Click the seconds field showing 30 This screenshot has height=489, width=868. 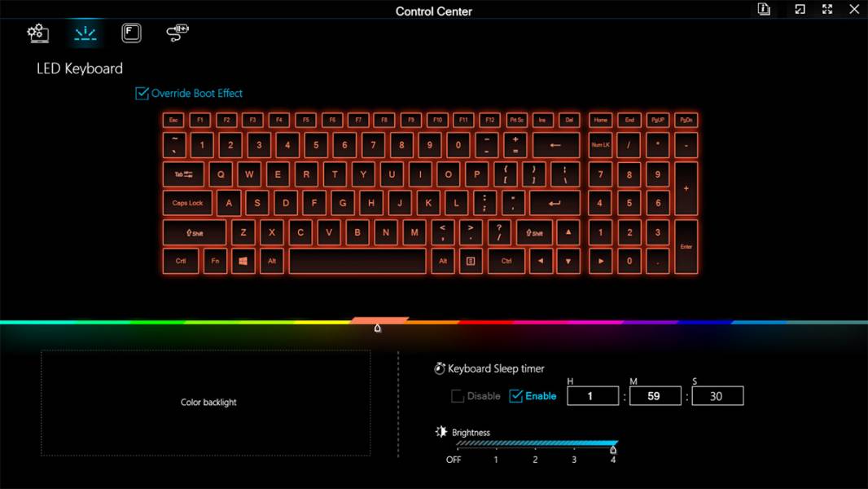(717, 396)
